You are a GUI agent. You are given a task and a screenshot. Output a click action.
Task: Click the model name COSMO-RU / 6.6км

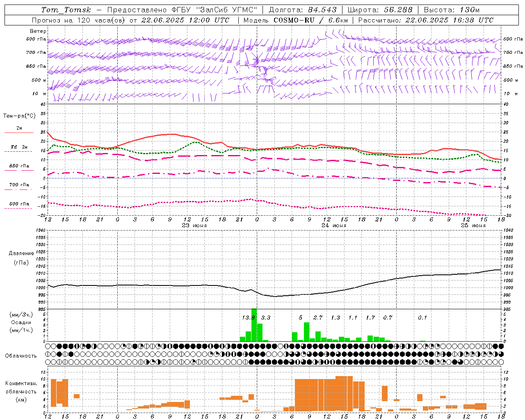[310, 20]
